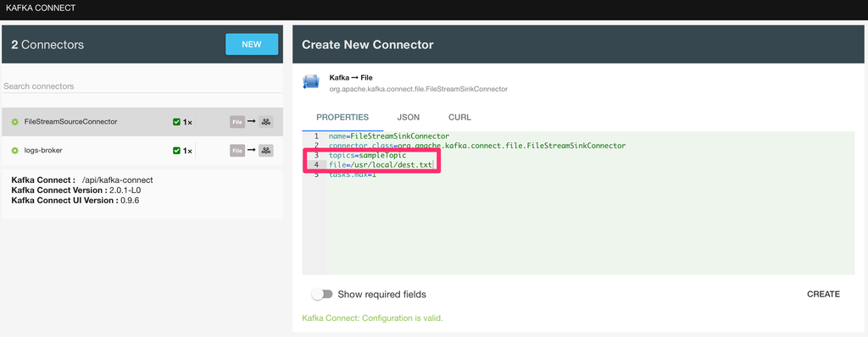The height and width of the screenshot is (337, 868).
Task: Click the Create New Connector heading
Action: click(x=368, y=45)
